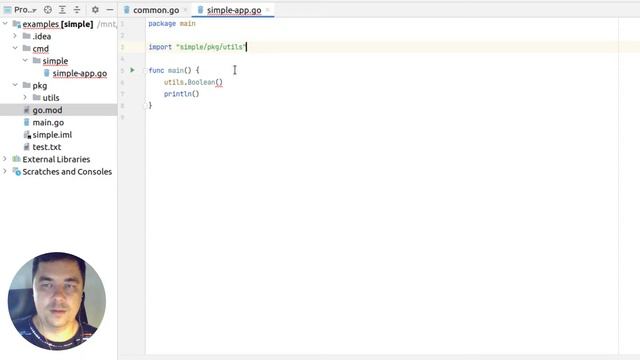Switch to the common.go tab
The width and height of the screenshot is (640, 360).
[x=156, y=10]
